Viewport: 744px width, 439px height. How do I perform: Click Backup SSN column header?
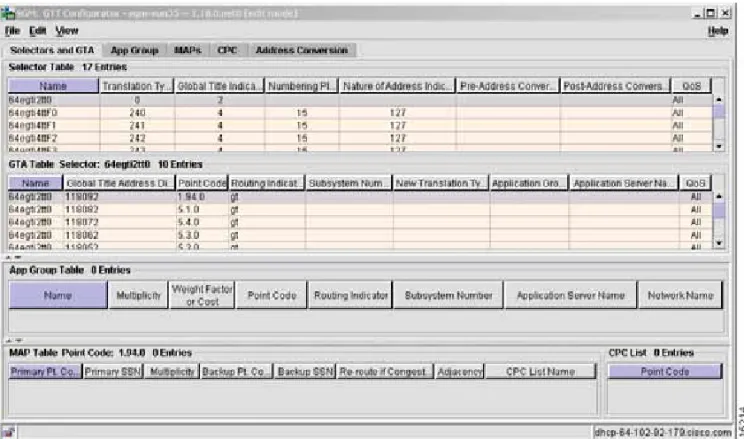306,372
